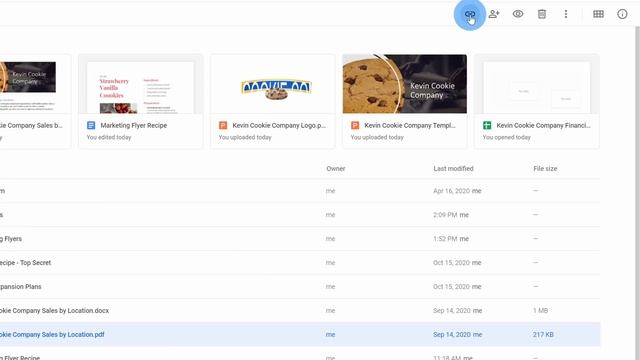Click You opened today under Financials file
This screenshot has height=360, width=640.
507,137
